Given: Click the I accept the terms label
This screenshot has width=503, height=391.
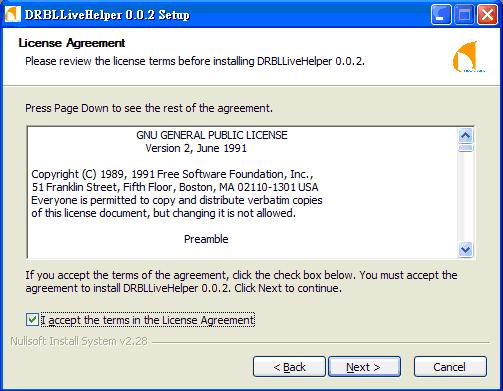Looking at the screenshot, I should coord(148,320).
